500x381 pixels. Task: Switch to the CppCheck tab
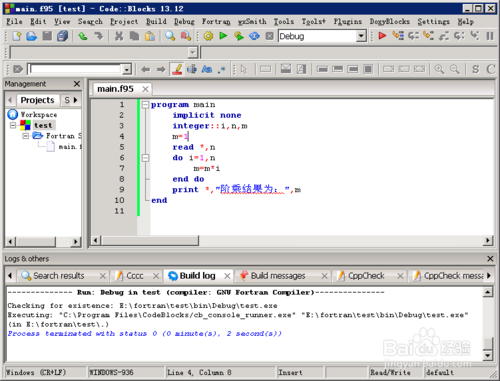click(366, 276)
